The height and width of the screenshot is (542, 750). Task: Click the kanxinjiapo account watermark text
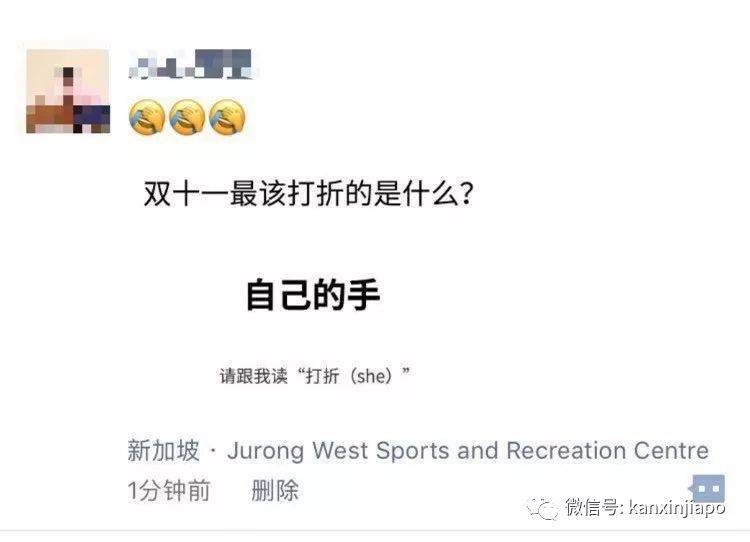[x=677, y=508]
